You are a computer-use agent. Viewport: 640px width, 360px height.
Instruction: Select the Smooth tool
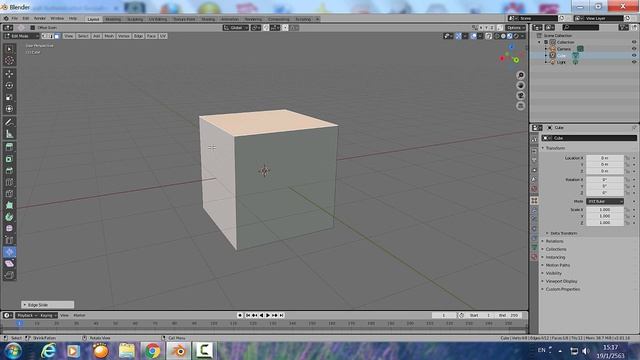click(9, 229)
